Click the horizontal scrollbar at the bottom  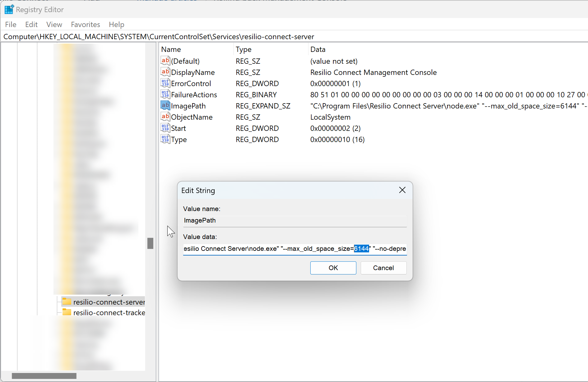(44, 375)
